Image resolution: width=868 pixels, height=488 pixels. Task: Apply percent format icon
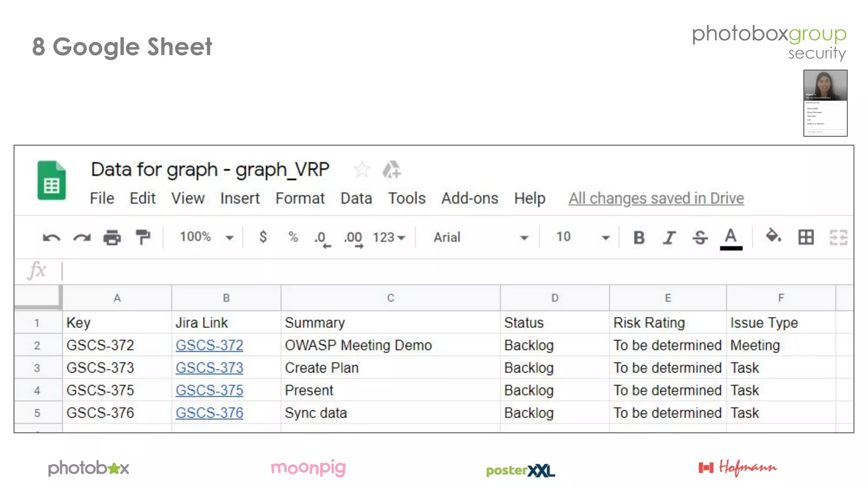[293, 237]
